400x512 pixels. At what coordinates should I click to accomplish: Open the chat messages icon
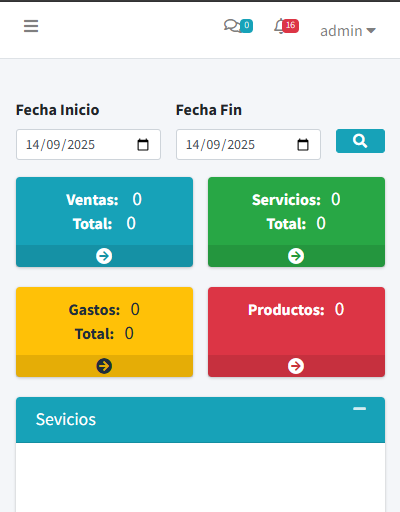[232, 26]
